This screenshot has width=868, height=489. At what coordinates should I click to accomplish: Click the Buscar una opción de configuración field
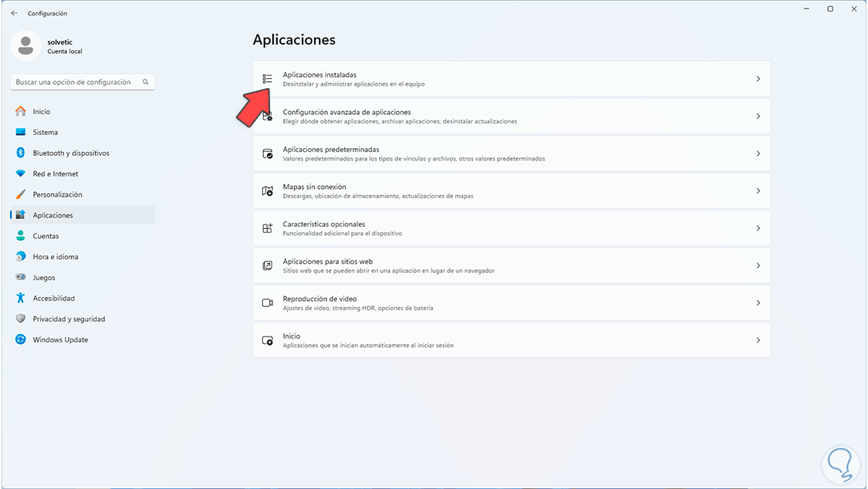(77, 82)
